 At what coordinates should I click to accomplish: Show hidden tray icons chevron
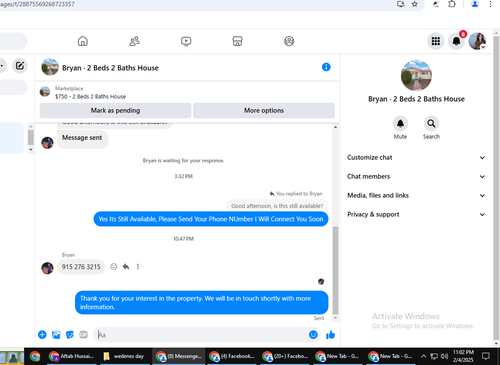423,356
